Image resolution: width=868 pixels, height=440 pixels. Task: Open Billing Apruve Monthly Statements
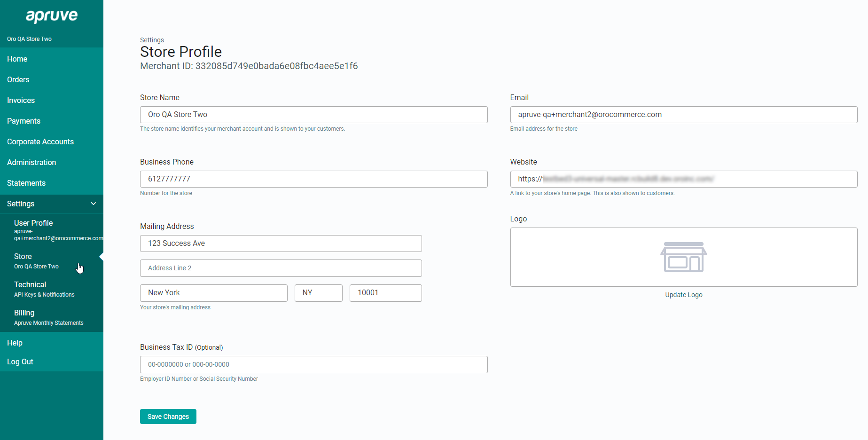(52, 317)
